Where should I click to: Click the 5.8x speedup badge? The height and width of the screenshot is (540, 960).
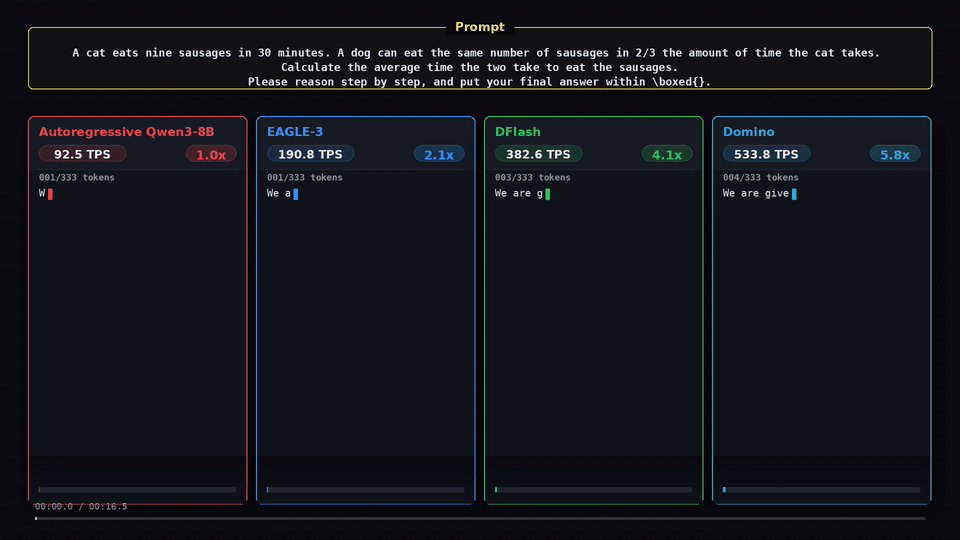click(895, 154)
